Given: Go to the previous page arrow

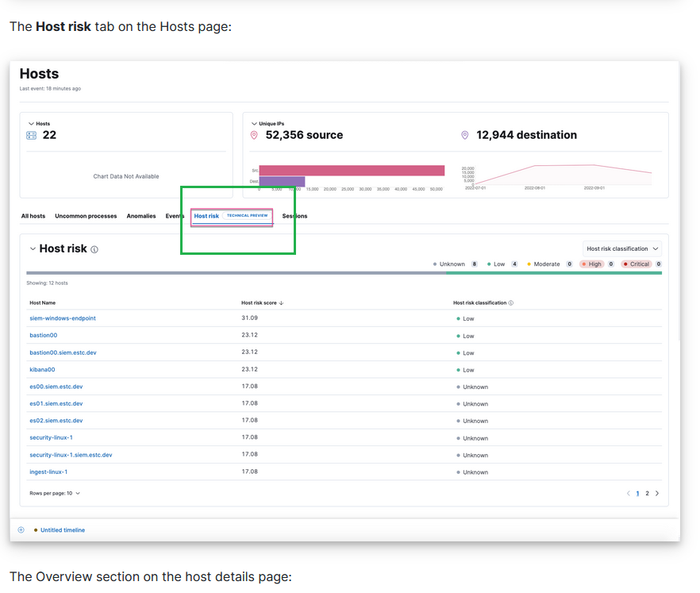Looking at the screenshot, I should (x=628, y=494).
